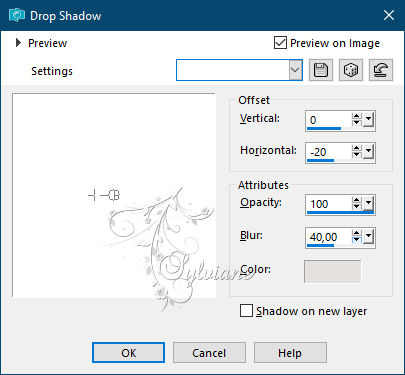Expand the Preview disclosure triangle
The width and height of the screenshot is (405, 375).
point(18,43)
